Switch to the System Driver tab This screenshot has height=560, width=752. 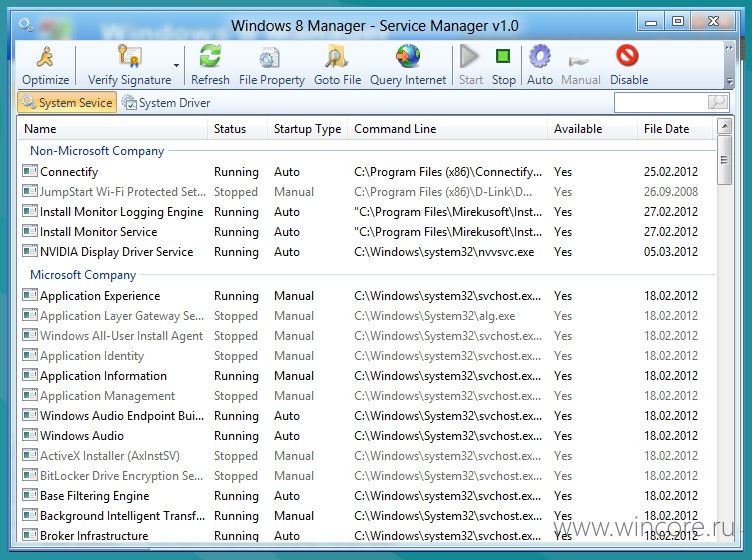pyautogui.click(x=166, y=103)
